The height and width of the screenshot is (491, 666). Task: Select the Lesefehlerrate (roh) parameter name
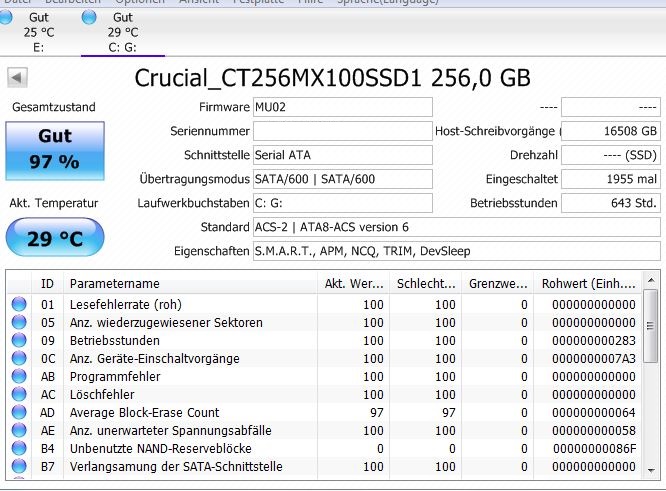126,305
